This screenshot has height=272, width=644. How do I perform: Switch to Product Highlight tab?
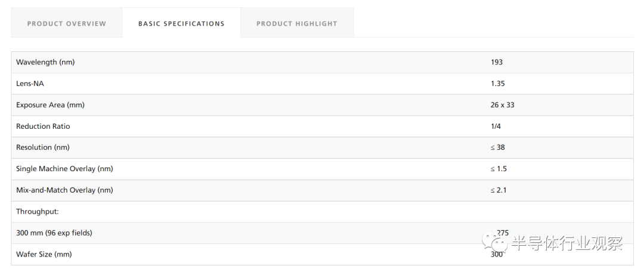coord(297,24)
